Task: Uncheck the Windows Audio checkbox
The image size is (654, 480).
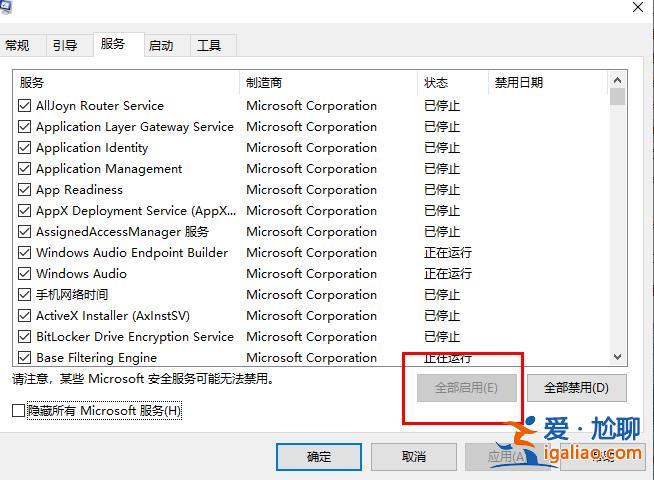Action: 25,274
